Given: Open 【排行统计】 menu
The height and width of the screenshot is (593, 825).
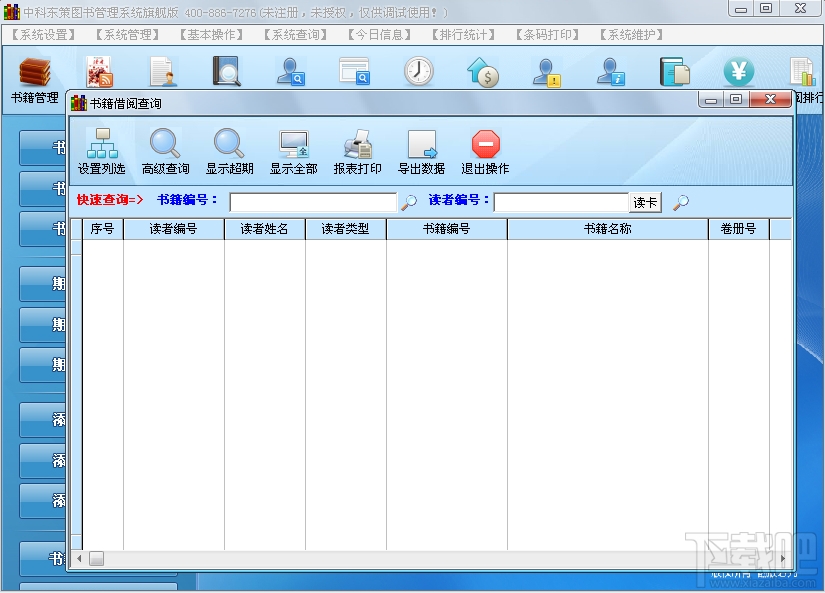Looking at the screenshot, I should (x=463, y=35).
